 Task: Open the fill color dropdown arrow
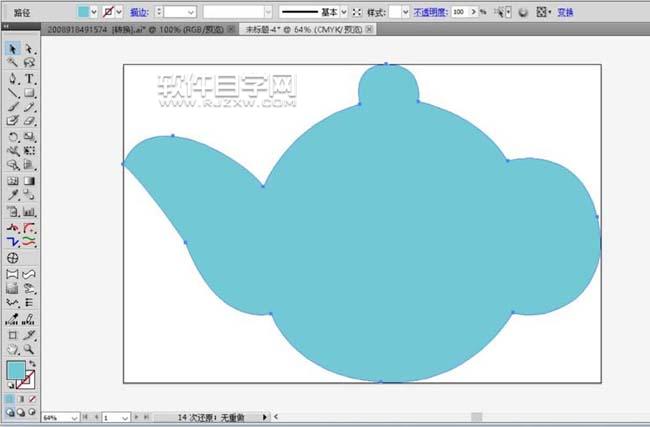click(94, 12)
